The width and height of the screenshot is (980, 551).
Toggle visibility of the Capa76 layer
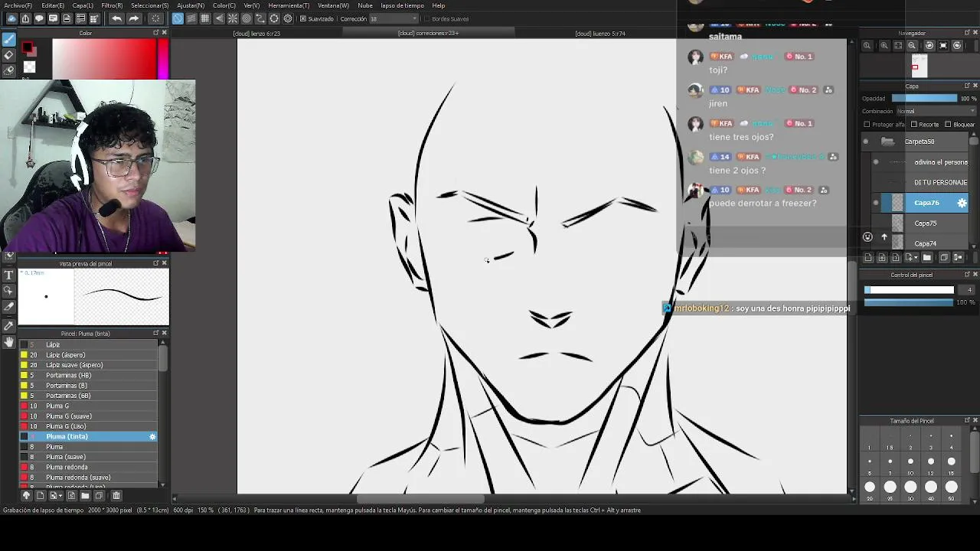point(876,203)
